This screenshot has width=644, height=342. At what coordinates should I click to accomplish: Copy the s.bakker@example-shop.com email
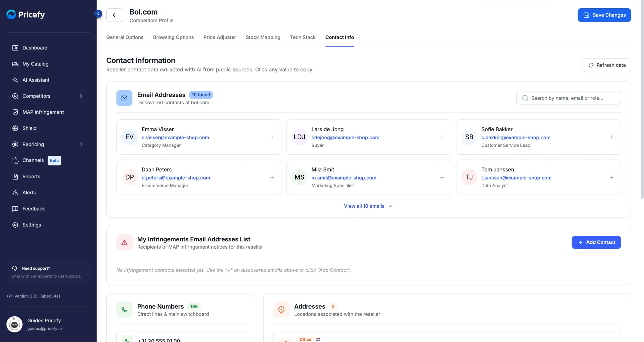tap(516, 137)
